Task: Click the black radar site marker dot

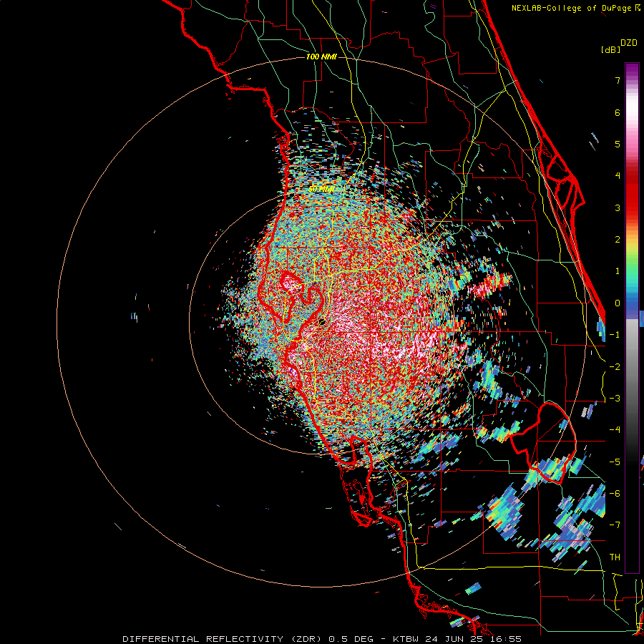Action: (x=322, y=321)
